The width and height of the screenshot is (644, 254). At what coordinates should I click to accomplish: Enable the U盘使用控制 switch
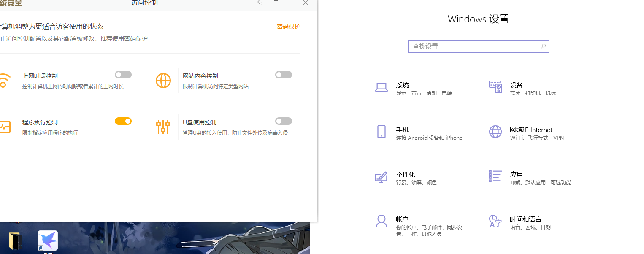coord(283,121)
